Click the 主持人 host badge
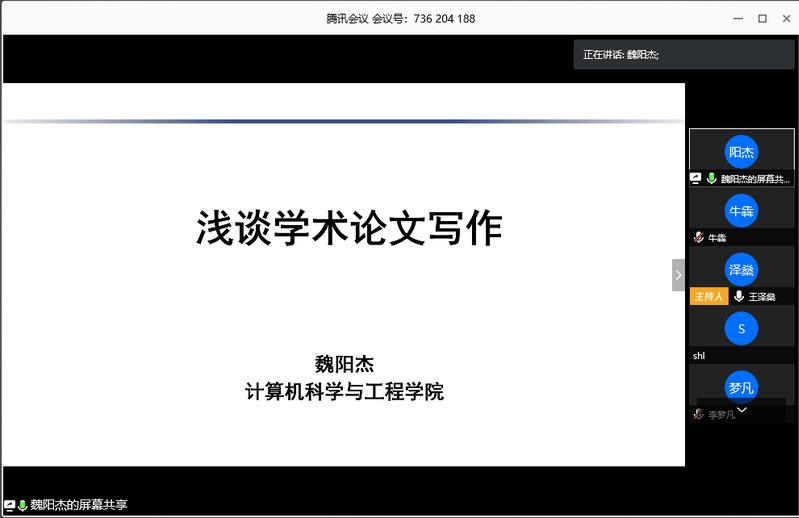The height and width of the screenshot is (518, 799). (707, 297)
